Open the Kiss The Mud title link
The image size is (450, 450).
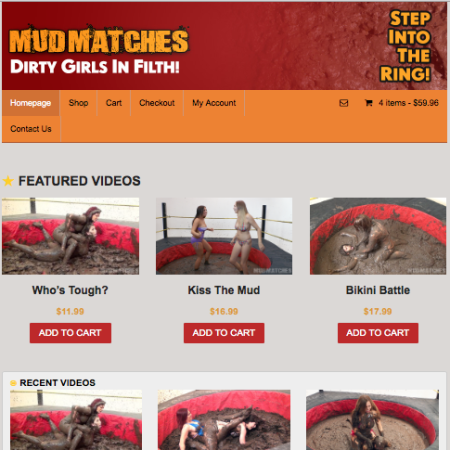224,290
